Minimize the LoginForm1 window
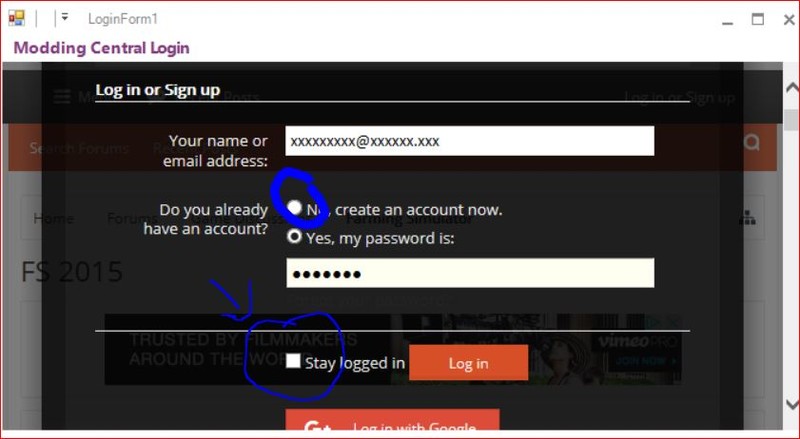Image resolution: width=800 pixels, height=439 pixels. point(728,20)
